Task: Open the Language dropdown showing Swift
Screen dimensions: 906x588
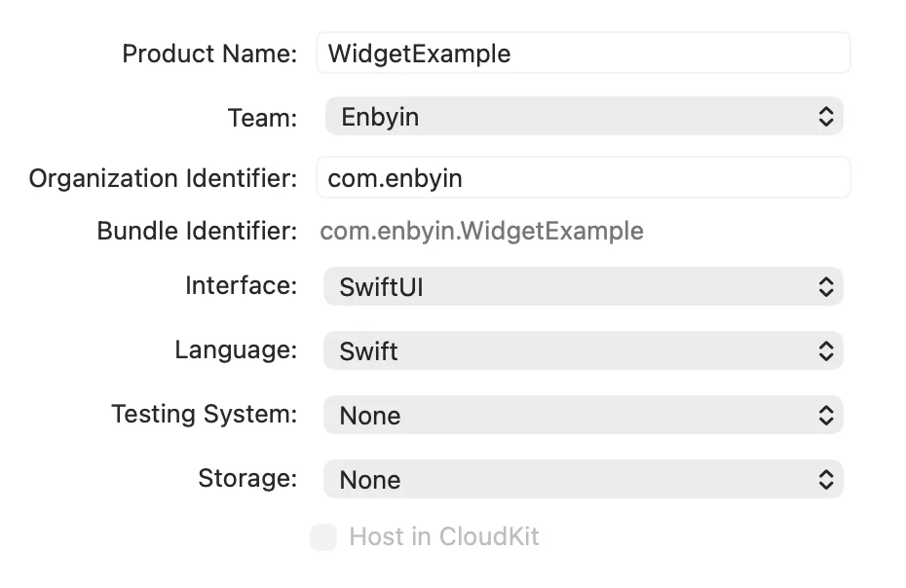Action: click(583, 350)
